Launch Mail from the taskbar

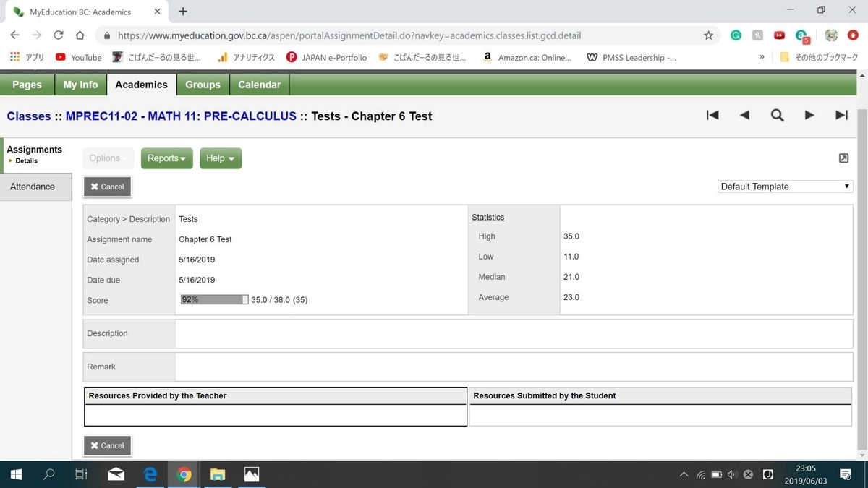point(116,474)
